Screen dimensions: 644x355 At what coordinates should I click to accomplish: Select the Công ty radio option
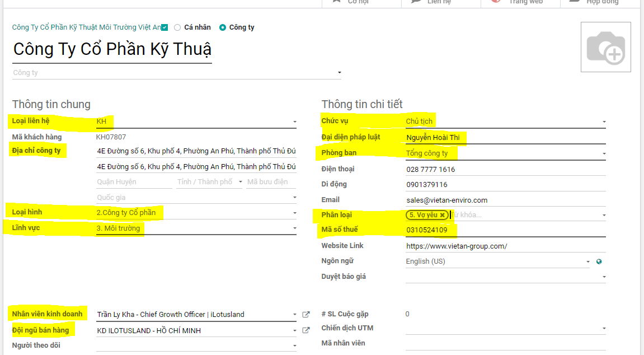(x=223, y=27)
